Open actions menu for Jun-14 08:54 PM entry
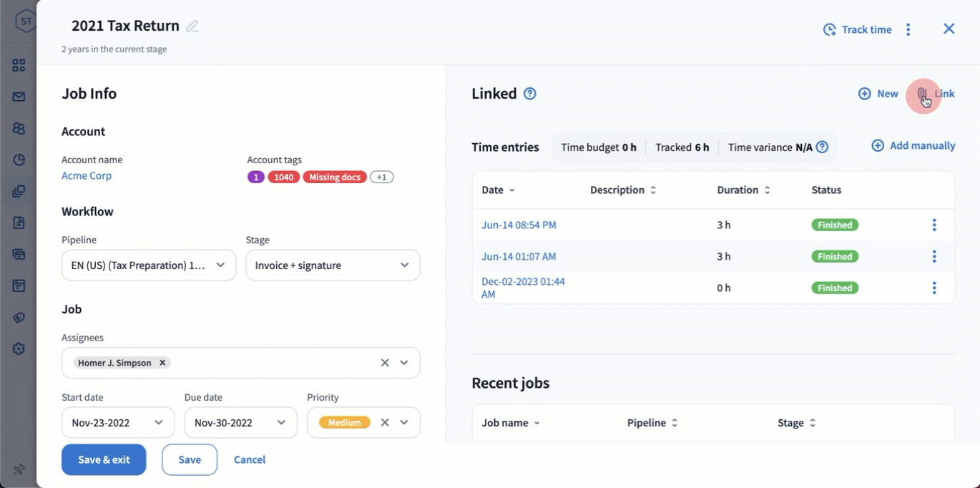Viewport: 980px width, 488px height. 934,225
